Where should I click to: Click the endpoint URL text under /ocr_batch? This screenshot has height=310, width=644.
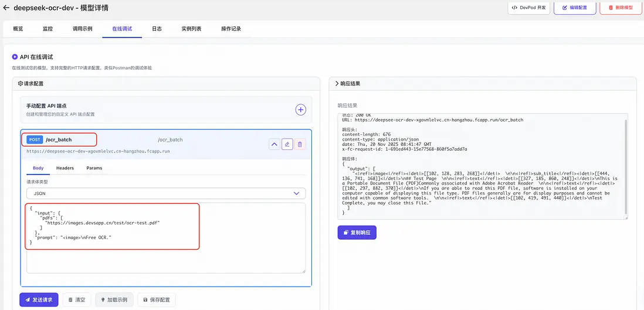click(x=98, y=151)
